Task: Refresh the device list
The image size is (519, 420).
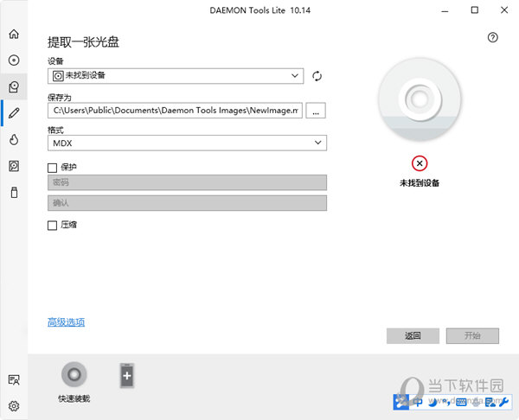Action: point(317,76)
